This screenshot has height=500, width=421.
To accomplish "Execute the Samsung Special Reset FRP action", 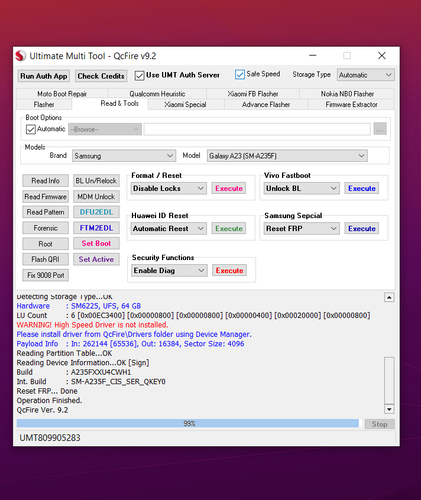I will (x=362, y=229).
